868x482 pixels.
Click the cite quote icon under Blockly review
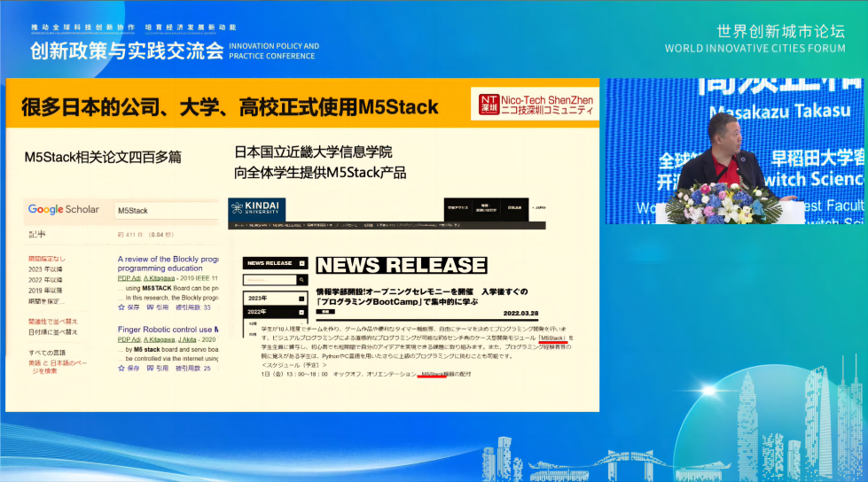[x=150, y=307]
